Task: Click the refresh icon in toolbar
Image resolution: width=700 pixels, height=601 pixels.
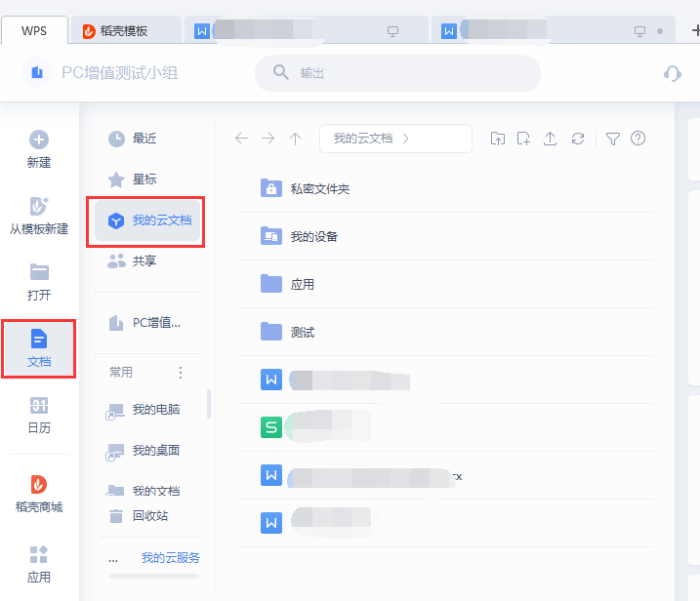Action: coord(578,139)
